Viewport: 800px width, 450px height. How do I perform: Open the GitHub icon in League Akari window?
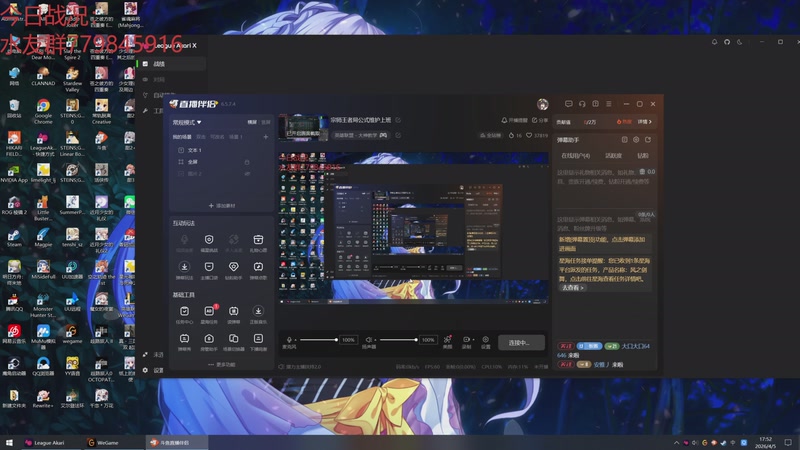tap(727, 42)
